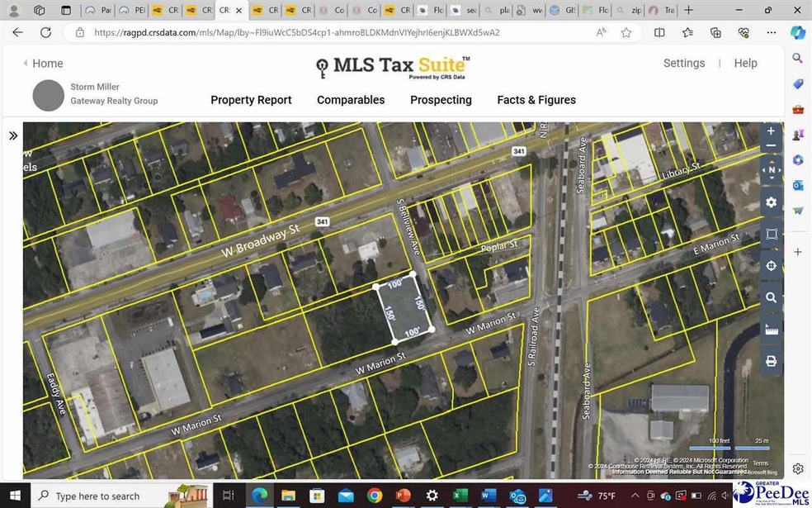Activate the center-on-location crosshair tool
812x508 pixels.
(x=771, y=265)
